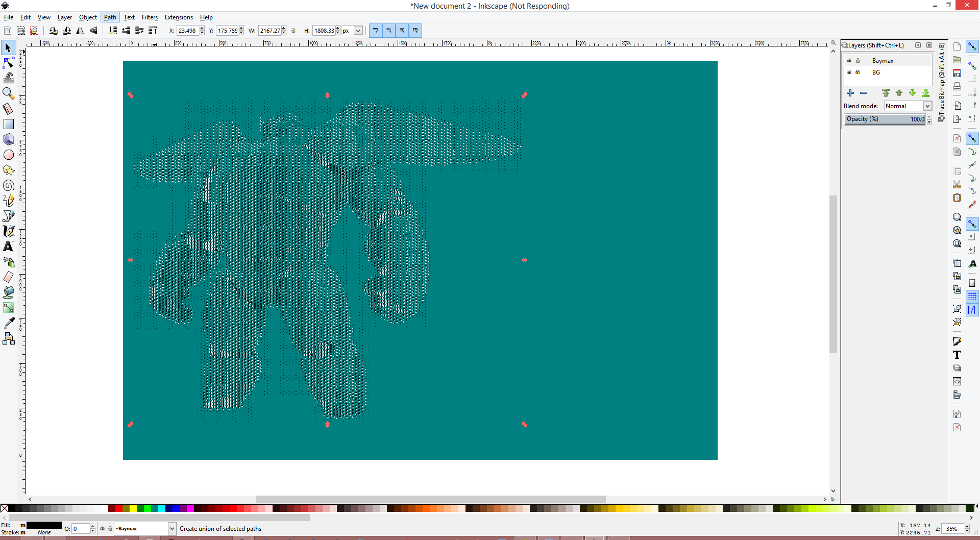Toggle enable snapping button
This screenshot has width=980, height=540.
tap(972, 46)
